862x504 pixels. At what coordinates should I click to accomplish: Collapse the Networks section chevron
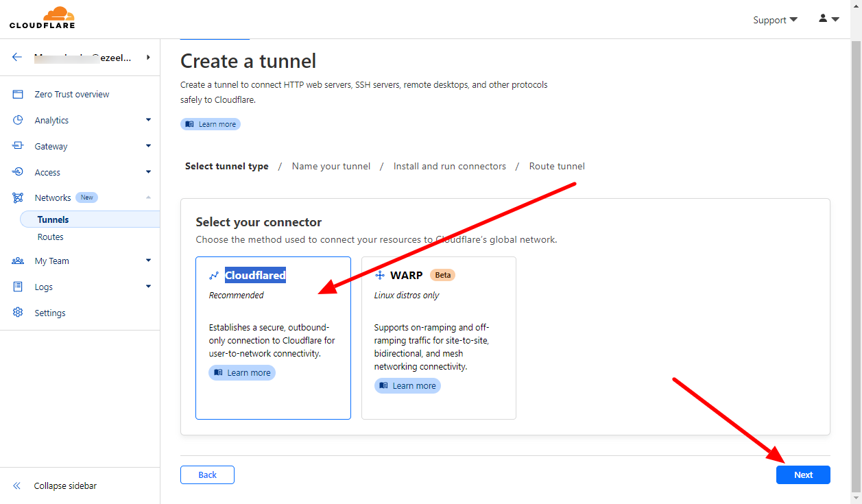click(148, 198)
